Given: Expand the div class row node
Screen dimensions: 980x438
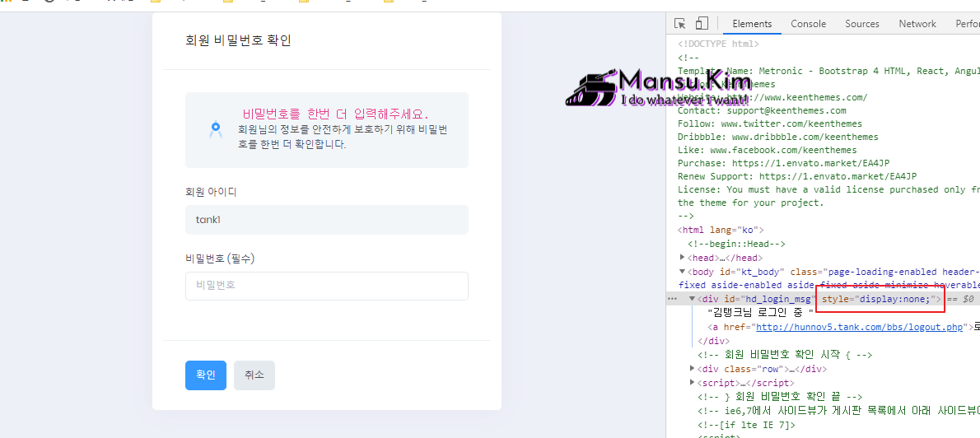Looking at the screenshot, I should click(x=693, y=369).
